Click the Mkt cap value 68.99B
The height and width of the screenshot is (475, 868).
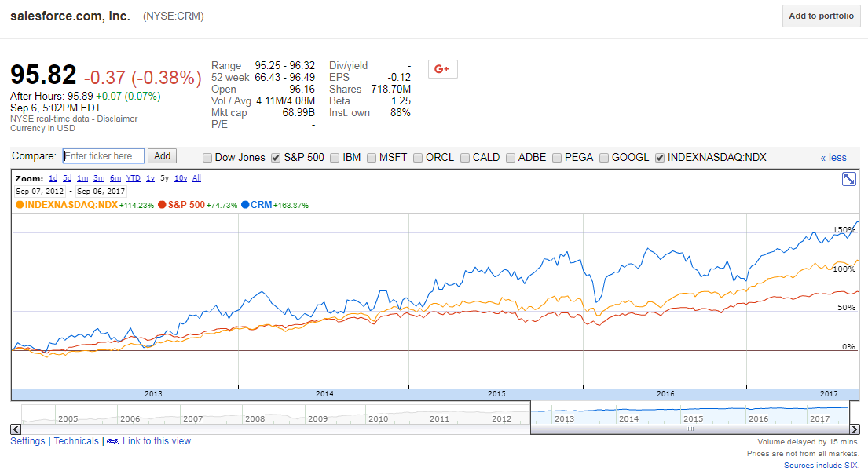[298, 113]
